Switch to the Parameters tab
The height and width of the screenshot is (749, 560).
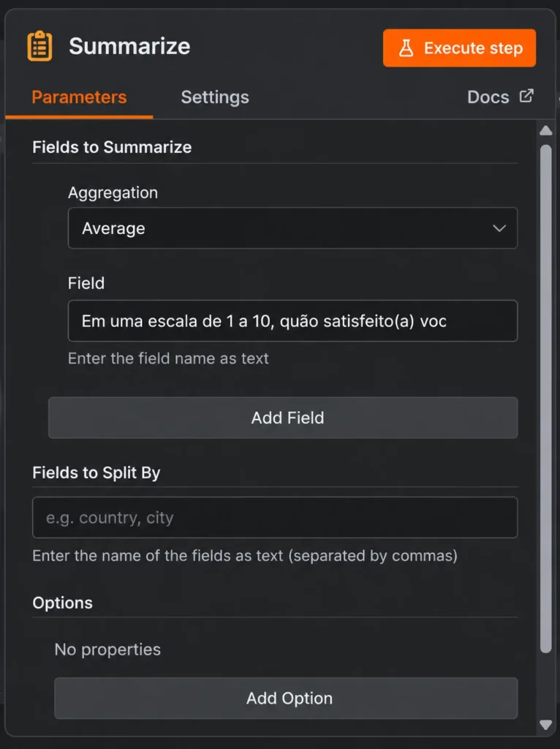click(x=79, y=97)
